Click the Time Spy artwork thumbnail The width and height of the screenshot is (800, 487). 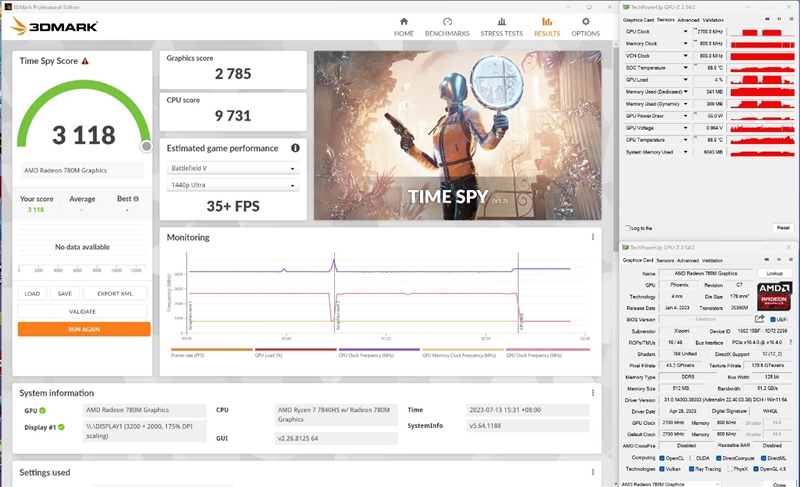[457, 135]
